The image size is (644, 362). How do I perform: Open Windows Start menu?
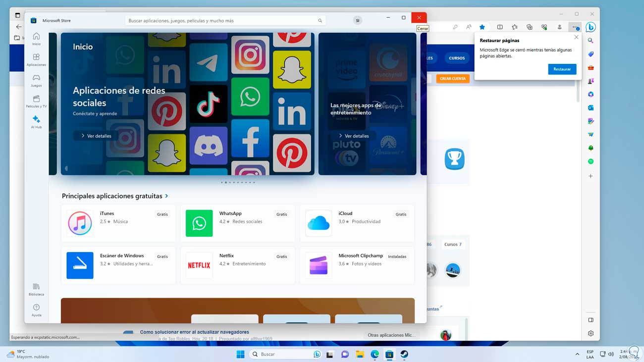click(x=240, y=354)
